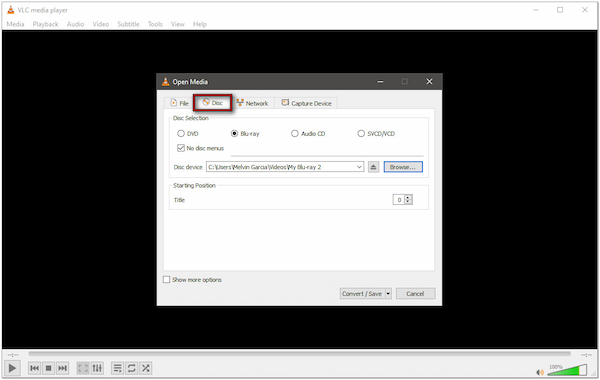Screen dimensions: 600x380
Task: Adjust the green volume slider
Action: point(567,370)
